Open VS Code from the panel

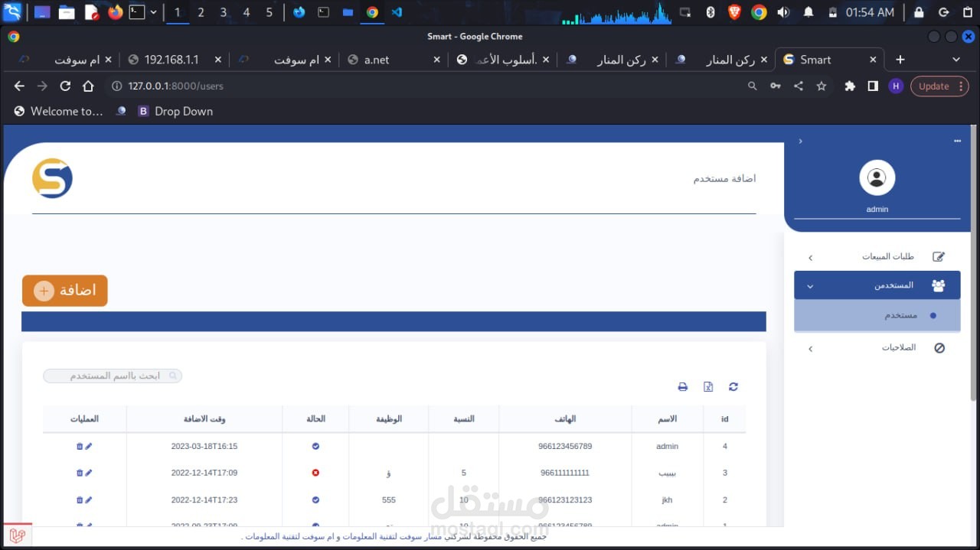[397, 12]
